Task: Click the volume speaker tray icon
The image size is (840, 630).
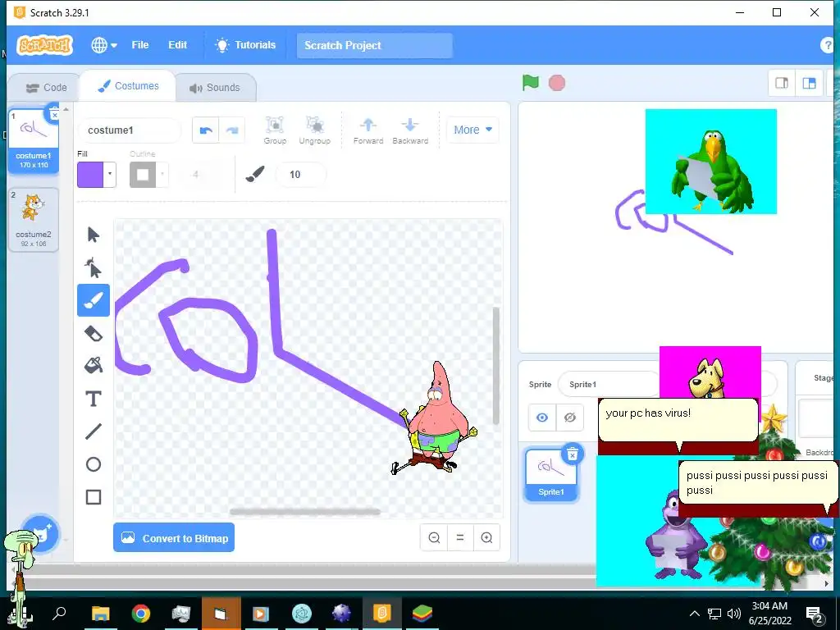Action: coord(734,614)
